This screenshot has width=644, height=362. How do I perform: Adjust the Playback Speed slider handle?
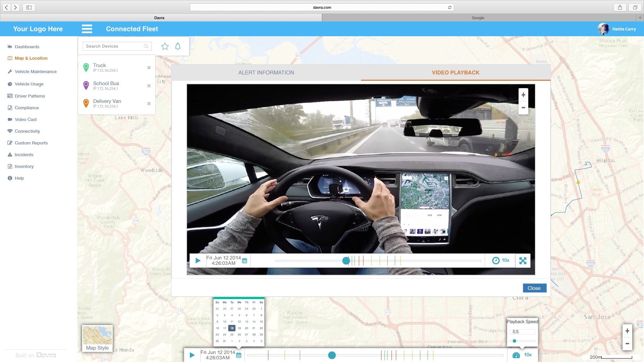[514, 341]
